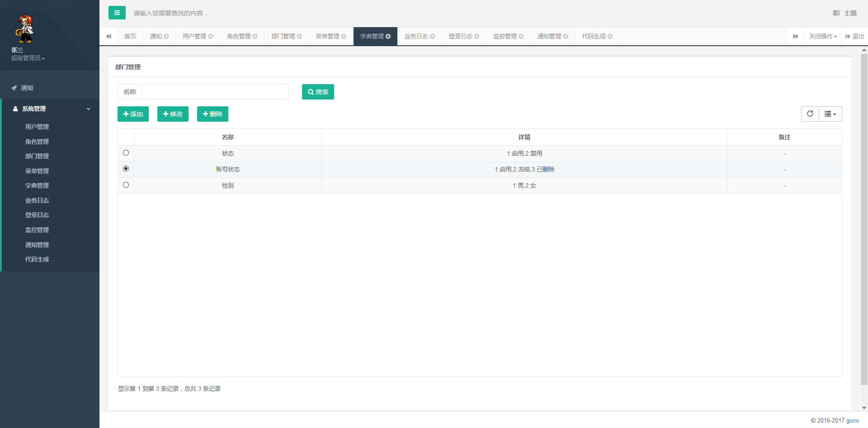Select the 性别 row radio button

(126, 185)
